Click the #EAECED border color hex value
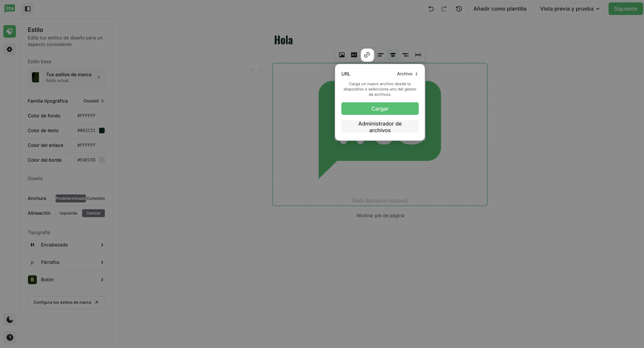 coord(86,160)
